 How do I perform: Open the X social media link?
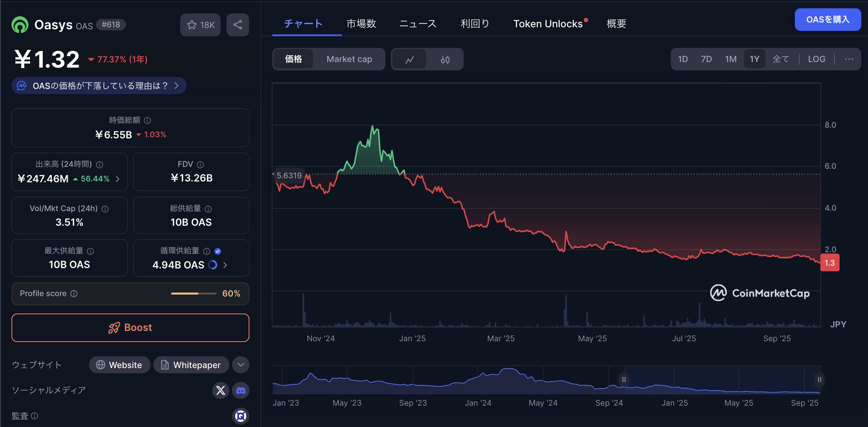click(x=221, y=391)
